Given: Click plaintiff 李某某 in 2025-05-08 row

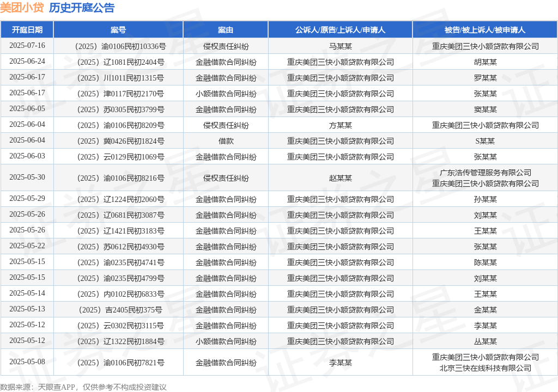Looking at the screenshot, I should (340, 363).
